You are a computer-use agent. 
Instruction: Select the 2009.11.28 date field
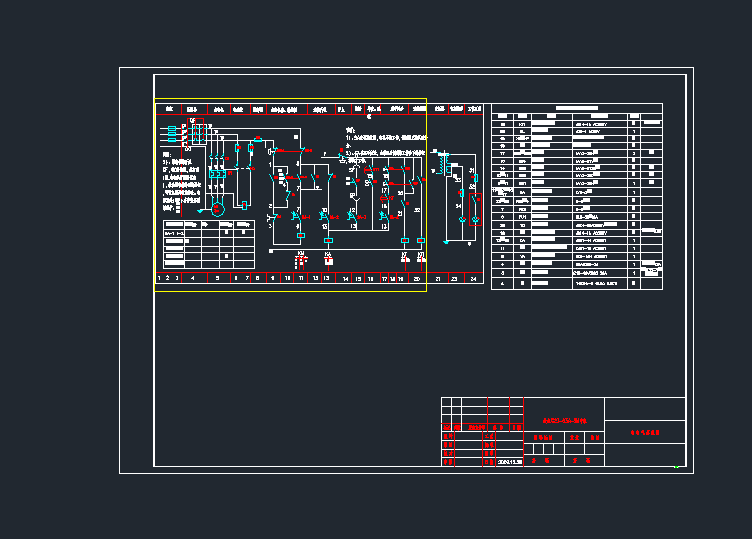coord(510,462)
